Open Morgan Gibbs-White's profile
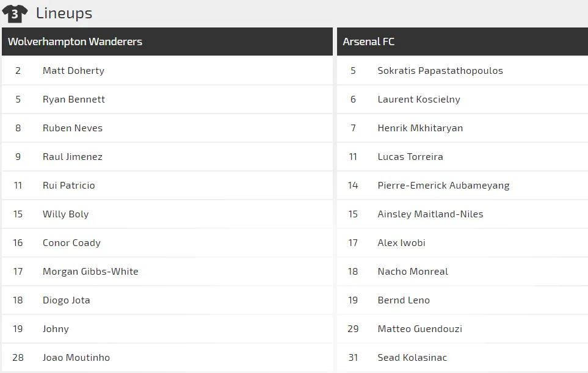 (90, 272)
